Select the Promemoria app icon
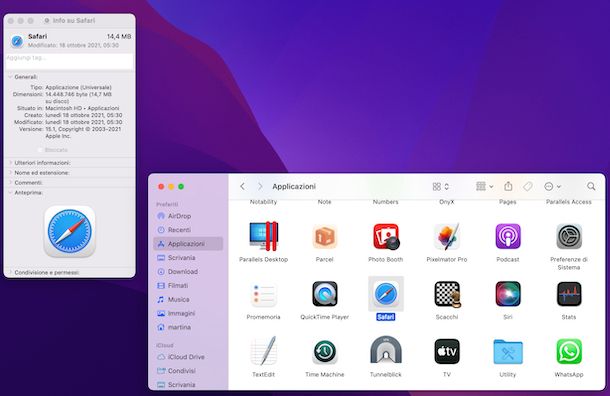This screenshot has width=610, height=396. 263,294
